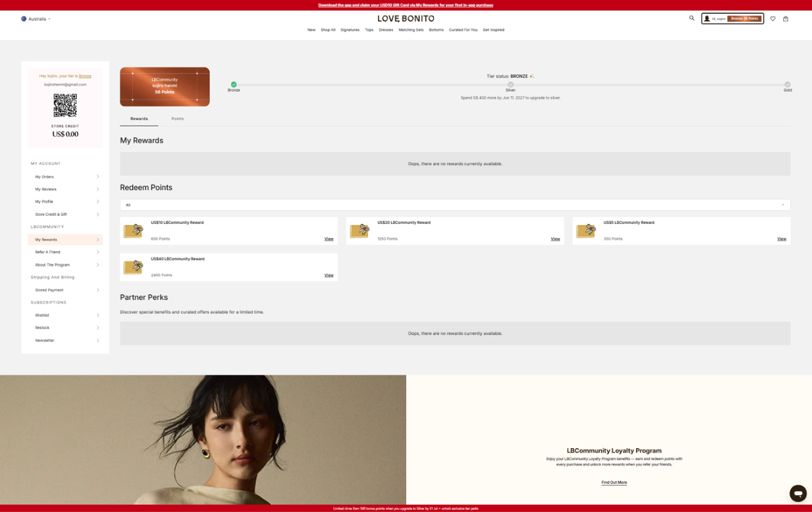The width and height of the screenshot is (812, 512).
Task: Open the All filter dropdown under Redeem Points
Action: point(455,205)
